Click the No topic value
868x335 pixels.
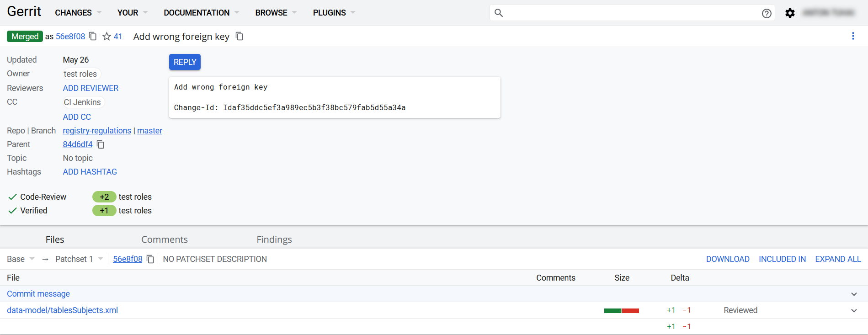pyautogui.click(x=78, y=158)
